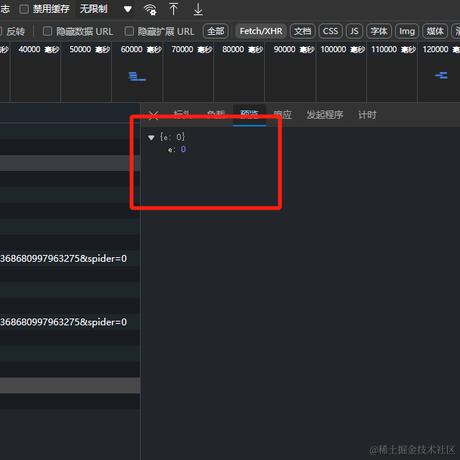Click the 90000 毫秒 timeline marker
Viewport: 460px width, 460px height.
tap(294, 49)
